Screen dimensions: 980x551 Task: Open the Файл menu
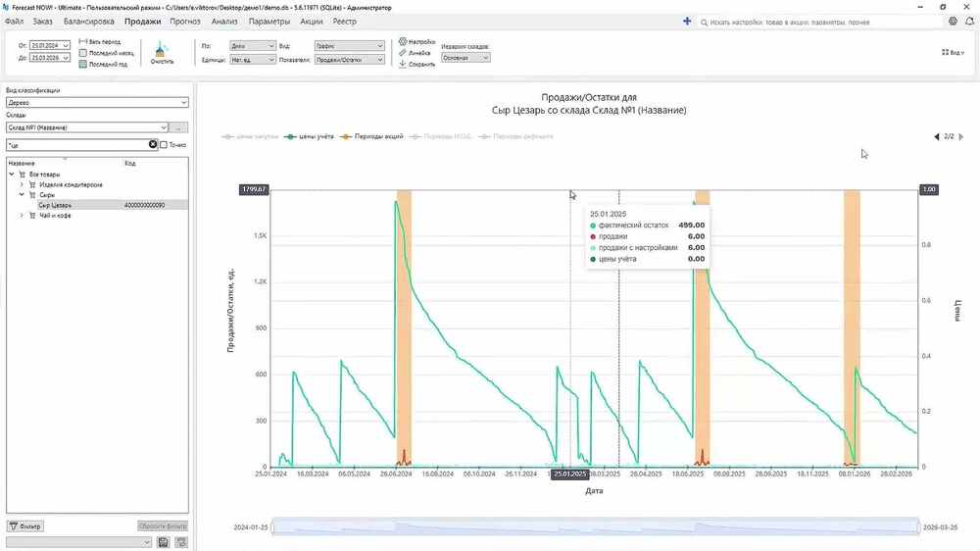coord(14,22)
